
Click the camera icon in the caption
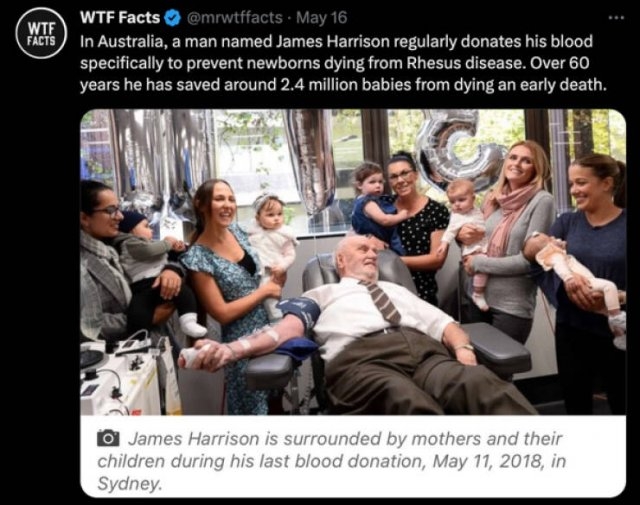[x=108, y=440]
